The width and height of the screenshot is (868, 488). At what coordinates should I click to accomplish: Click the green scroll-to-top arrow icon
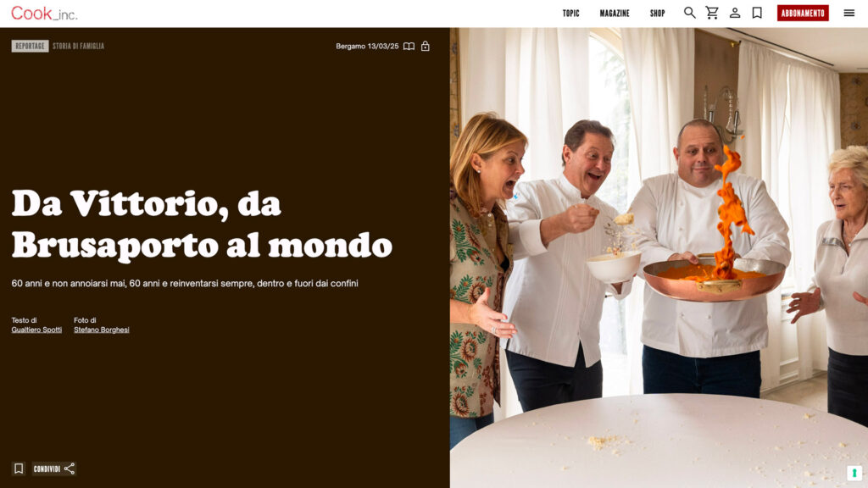[854, 473]
